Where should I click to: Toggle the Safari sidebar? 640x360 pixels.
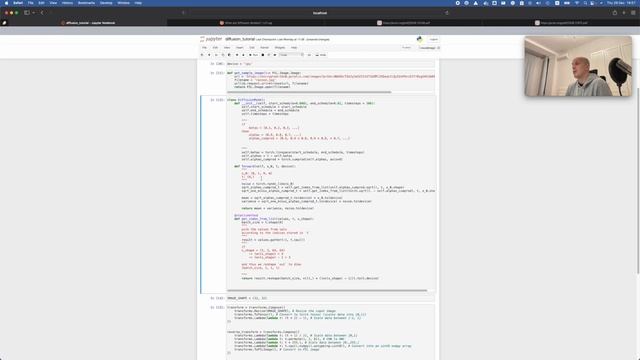(27, 13)
